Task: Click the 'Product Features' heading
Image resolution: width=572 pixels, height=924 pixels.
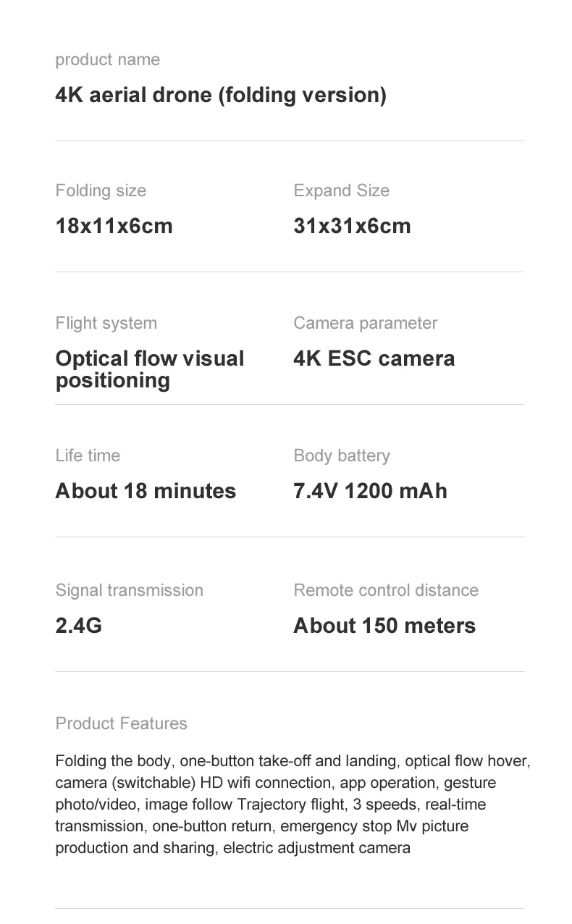Action: pyautogui.click(x=121, y=723)
